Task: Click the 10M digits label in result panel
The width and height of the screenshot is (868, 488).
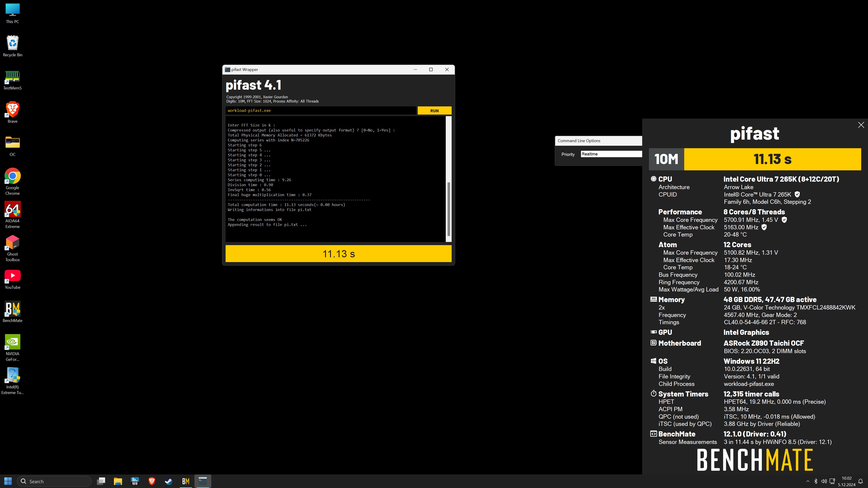Action: click(x=666, y=159)
